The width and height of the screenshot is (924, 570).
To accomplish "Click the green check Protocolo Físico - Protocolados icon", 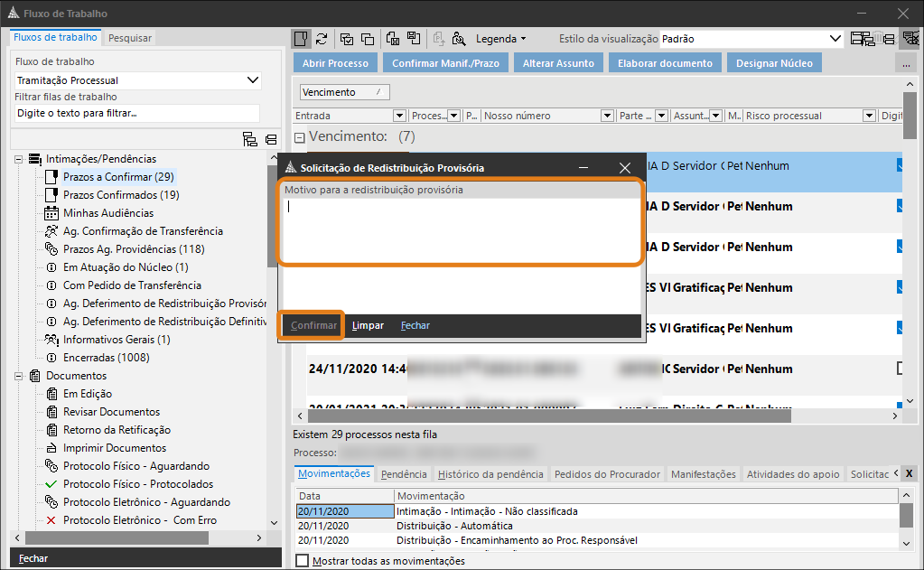I will tap(51, 484).
